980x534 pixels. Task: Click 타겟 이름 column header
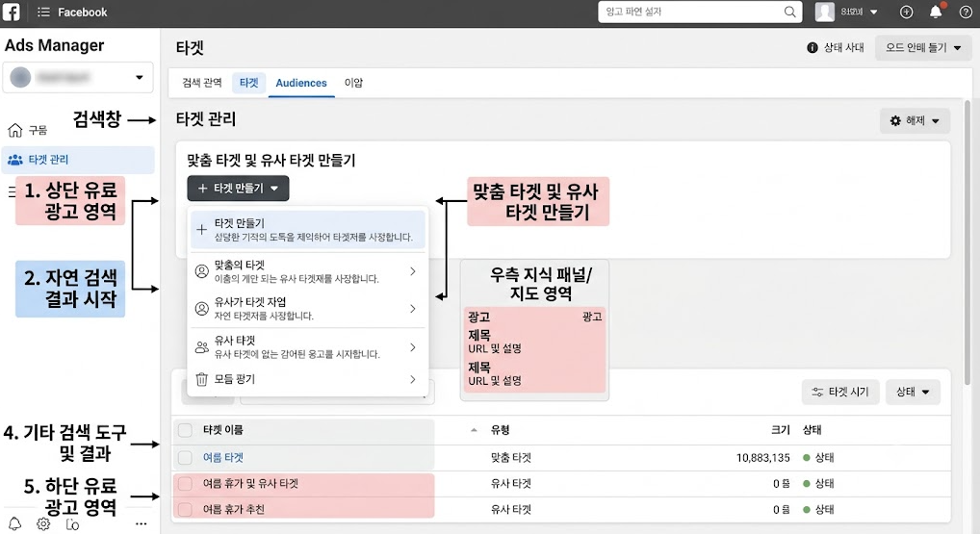pos(223,430)
